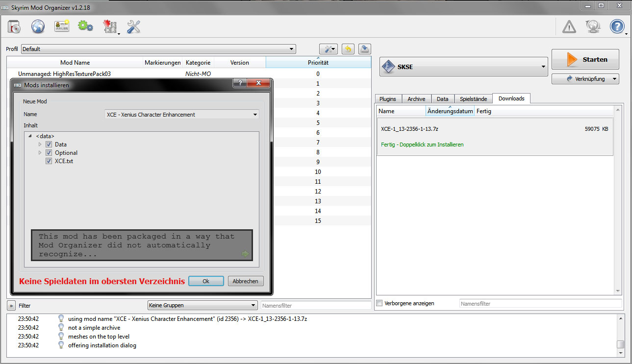The image size is (632, 364).
Task: Open settings wrench and screwdriver icon
Action: [133, 27]
